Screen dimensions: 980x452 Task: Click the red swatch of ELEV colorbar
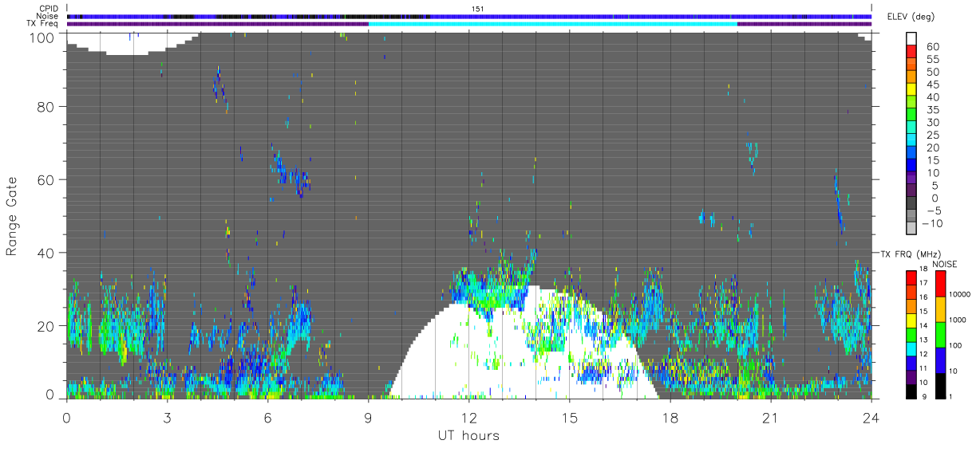pyautogui.click(x=911, y=52)
